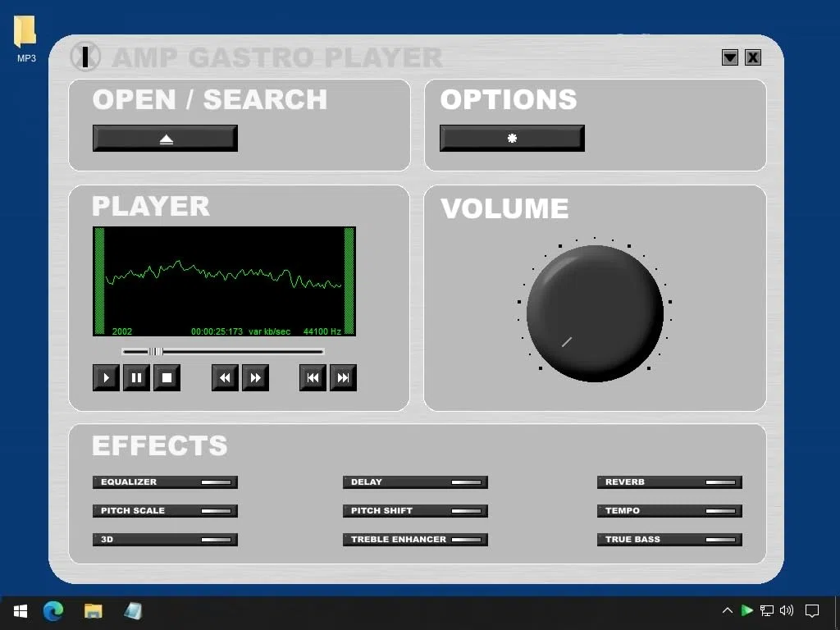Image resolution: width=840 pixels, height=630 pixels.
Task: Fast-forward the track with the double-right arrows
Action: pyautogui.click(x=256, y=377)
